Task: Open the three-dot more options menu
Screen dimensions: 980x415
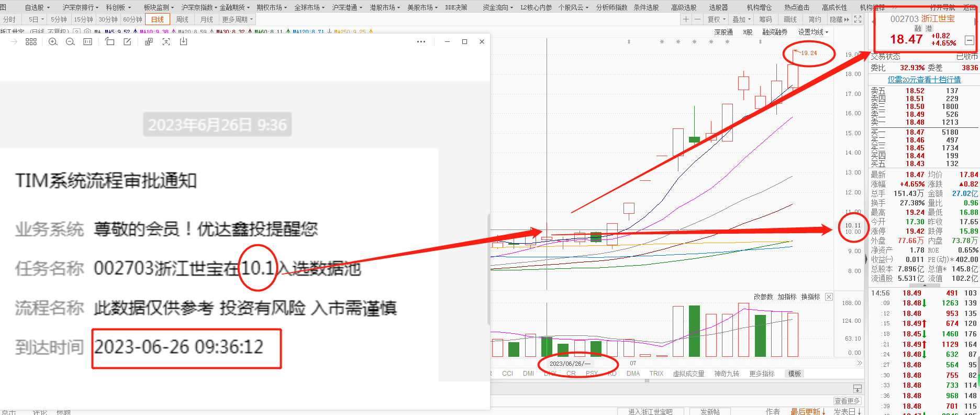Action: (421, 42)
